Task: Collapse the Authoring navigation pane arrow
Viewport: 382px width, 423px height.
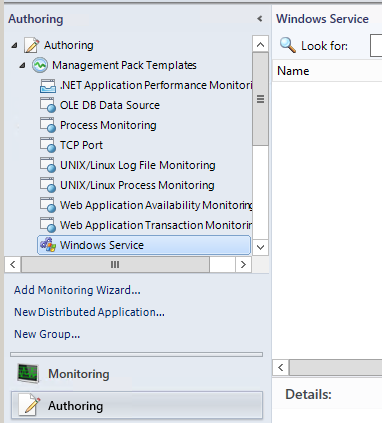Action: coord(260,19)
